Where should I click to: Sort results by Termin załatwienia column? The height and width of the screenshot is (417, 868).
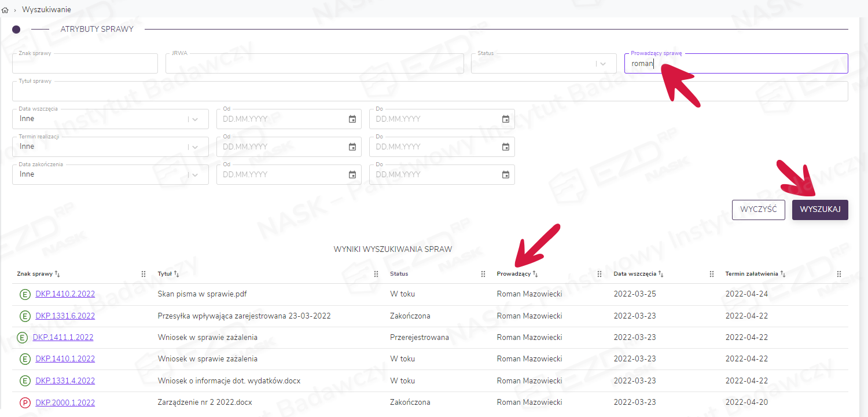[x=782, y=274]
